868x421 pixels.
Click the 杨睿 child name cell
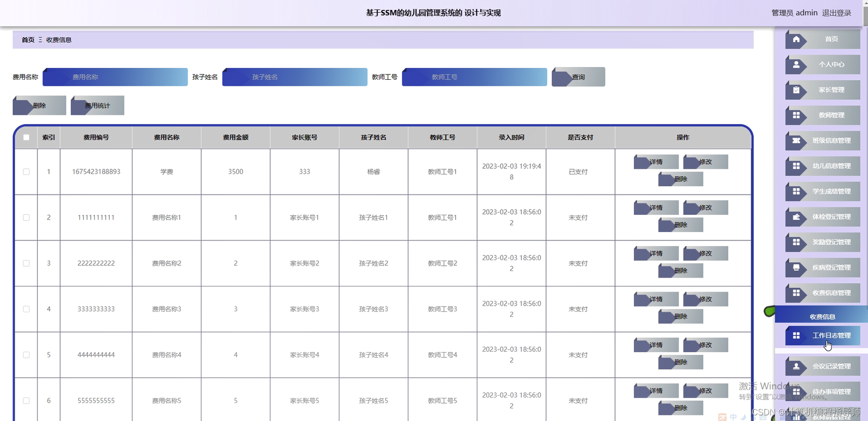pos(373,172)
